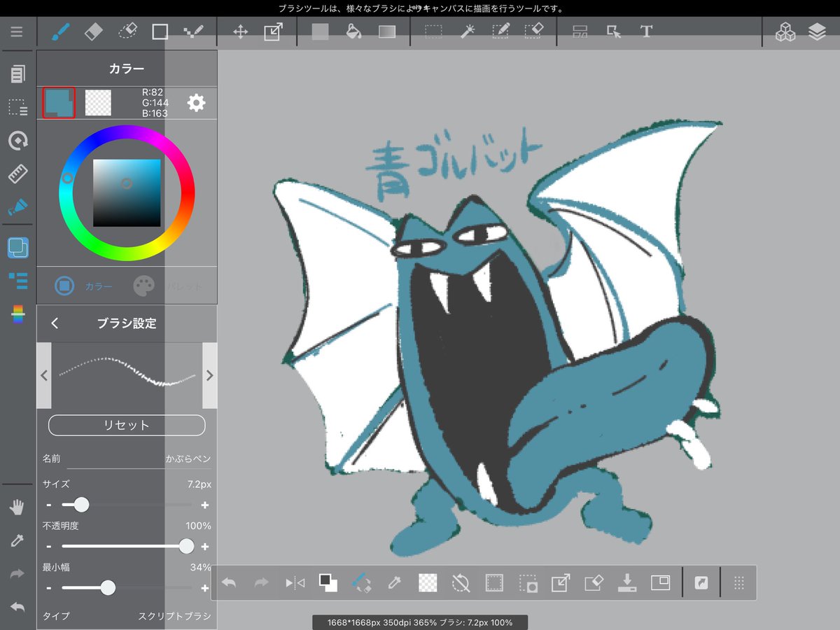Click the undo arrow in left sidebar

coord(17,607)
